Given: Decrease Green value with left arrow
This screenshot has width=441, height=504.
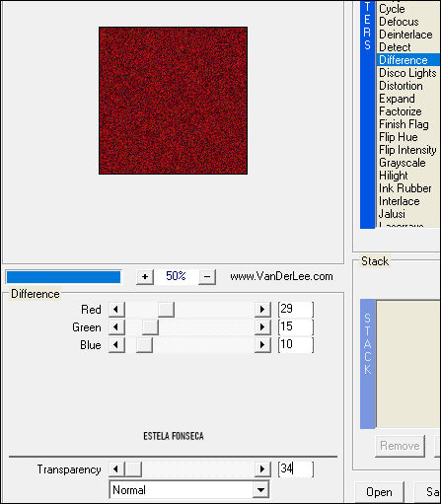Looking at the screenshot, I should click(116, 327).
